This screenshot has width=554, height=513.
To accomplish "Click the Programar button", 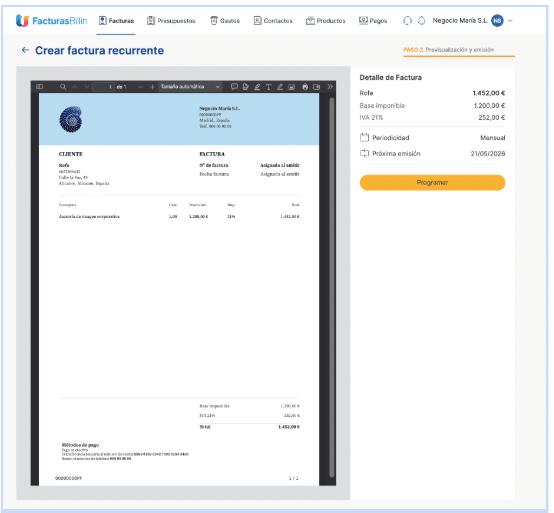I will click(432, 183).
